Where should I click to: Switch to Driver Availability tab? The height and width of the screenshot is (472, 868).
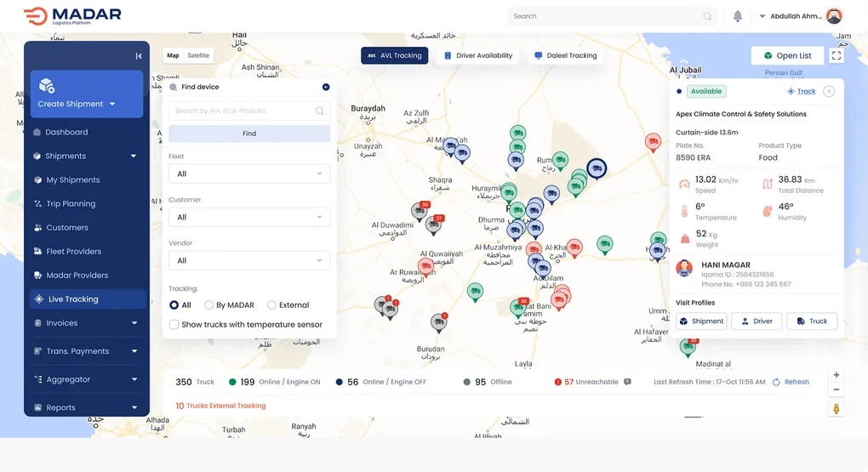point(477,55)
